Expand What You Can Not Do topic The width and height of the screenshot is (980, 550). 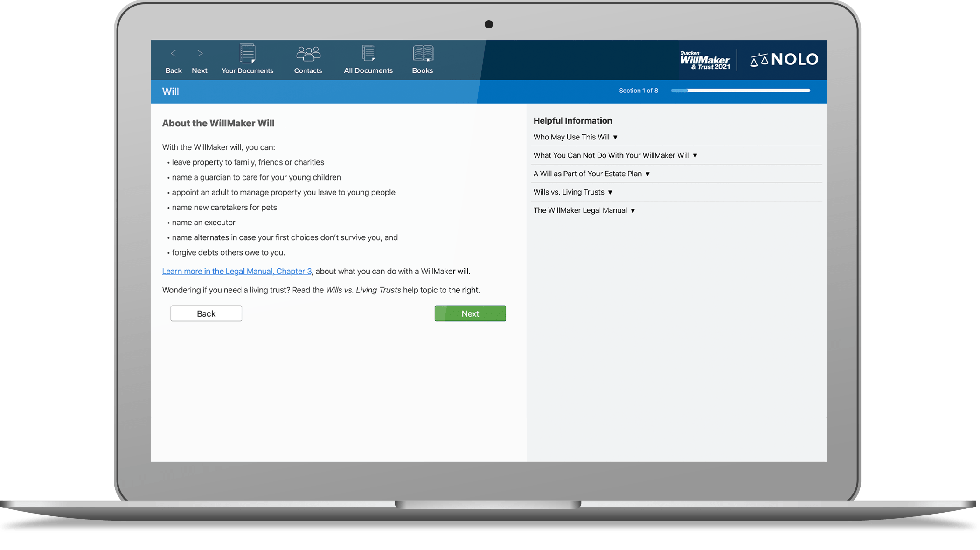point(615,155)
